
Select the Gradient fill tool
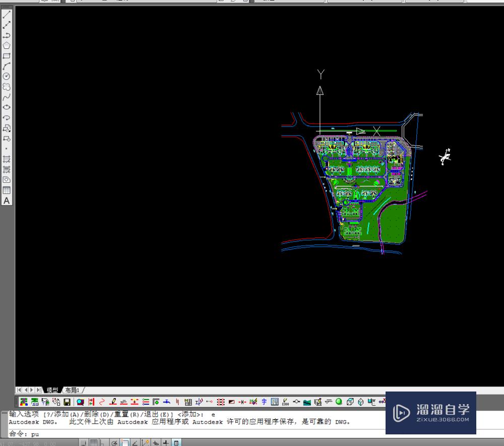(x=7, y=169)
